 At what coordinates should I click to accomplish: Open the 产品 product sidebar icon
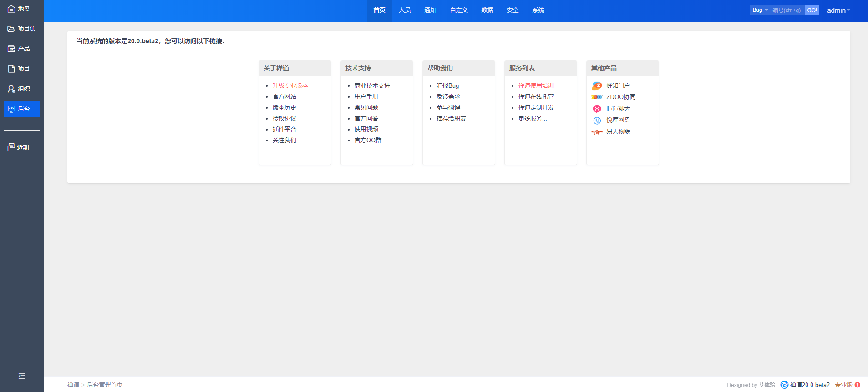point(11,49)
